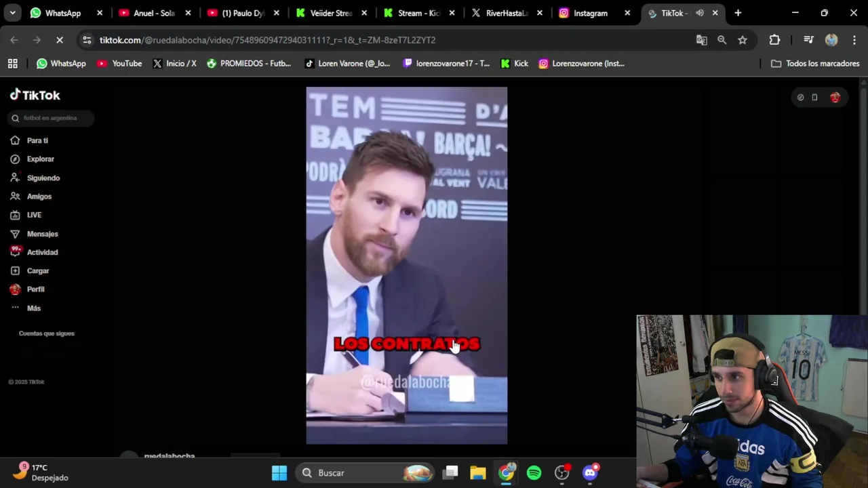Open Chrome three-dot menu
The height and width of the screenshot is (488, 868).
click(x=853, y=40)
